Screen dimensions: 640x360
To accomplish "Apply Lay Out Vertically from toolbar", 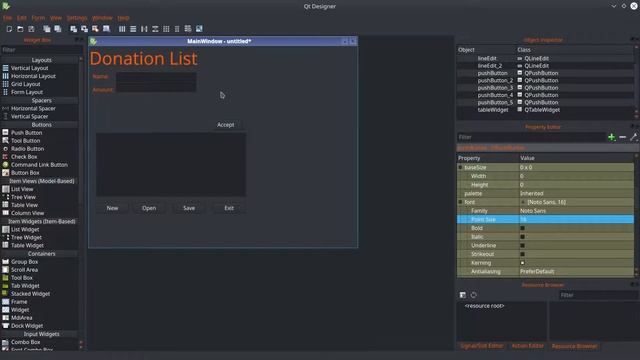I will point(133,29).
